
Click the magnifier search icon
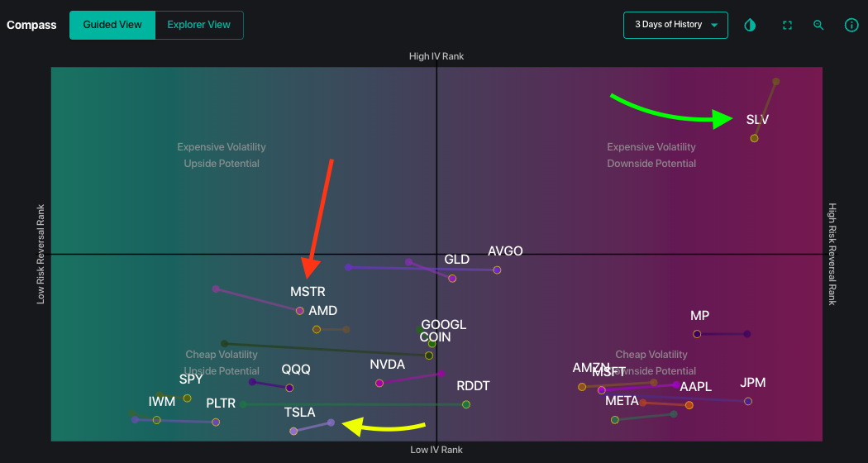[x=818, y=25]
